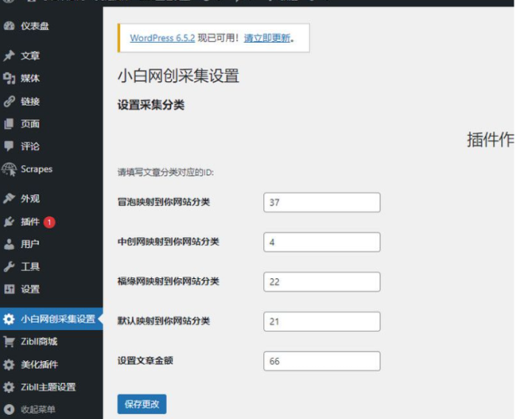Click the 福缘网映射到你网站分类 label
This screenshot has width=532, height=419.
click(168, 282)
